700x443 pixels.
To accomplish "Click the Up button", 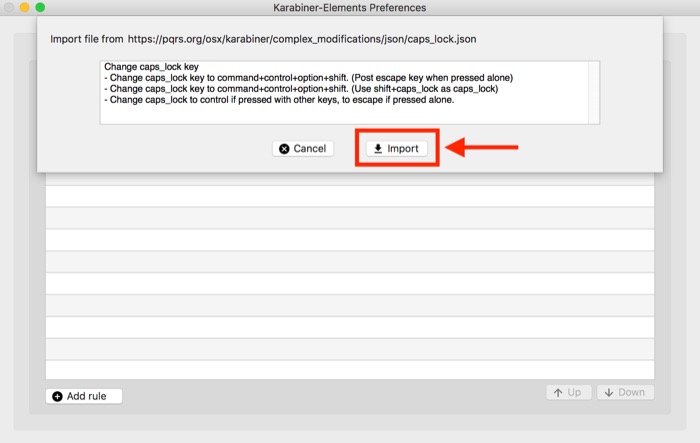I will tap(569, 393).
